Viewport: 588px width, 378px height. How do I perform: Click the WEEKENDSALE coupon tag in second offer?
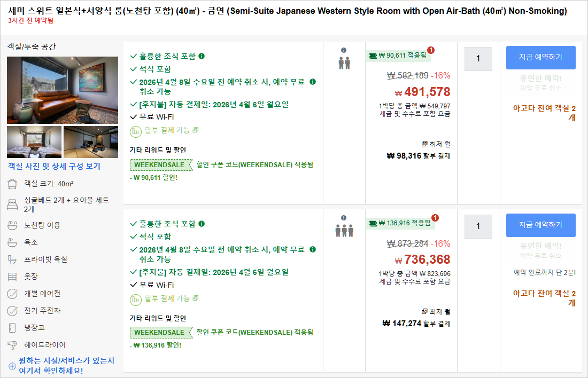(x=159, y=332)
